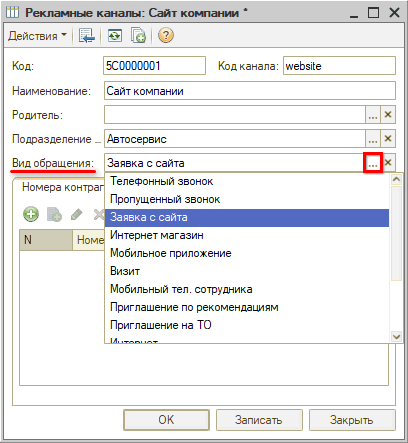
Task: Click the help question mark icon
Action: click(166, 35)
